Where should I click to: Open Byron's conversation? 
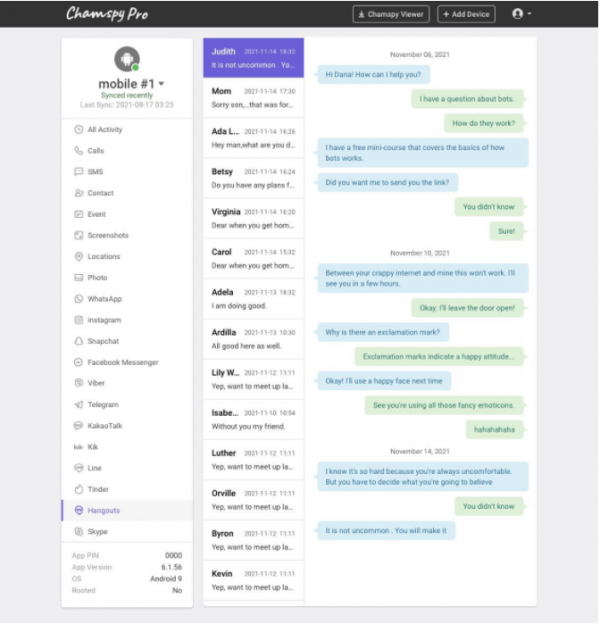tap(253, 540)
